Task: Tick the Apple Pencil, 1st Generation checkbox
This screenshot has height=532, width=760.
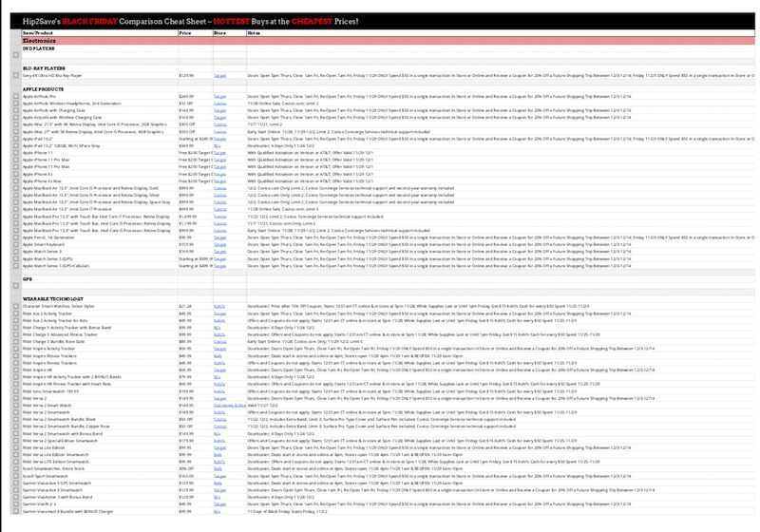Action: click(16, 237)
